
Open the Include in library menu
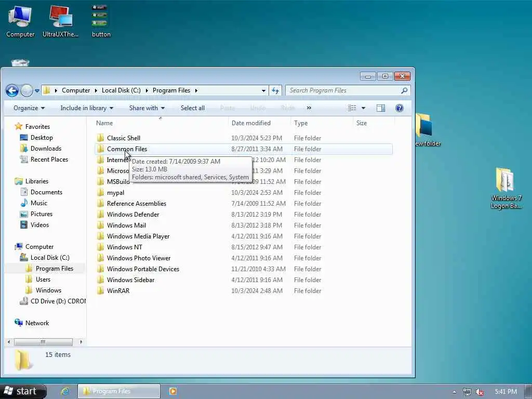pyautogui.click(x=87, y=108)
